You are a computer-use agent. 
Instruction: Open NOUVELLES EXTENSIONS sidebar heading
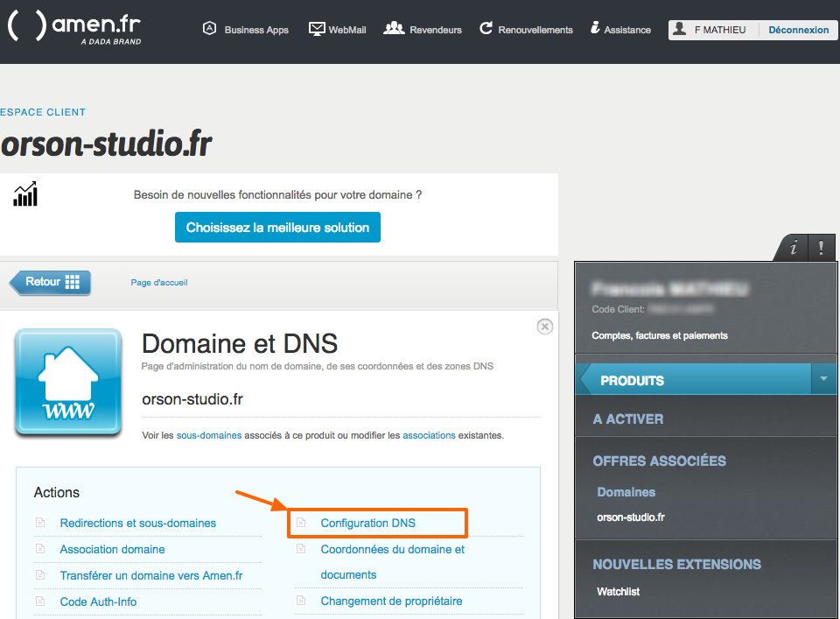coord(676,565)
